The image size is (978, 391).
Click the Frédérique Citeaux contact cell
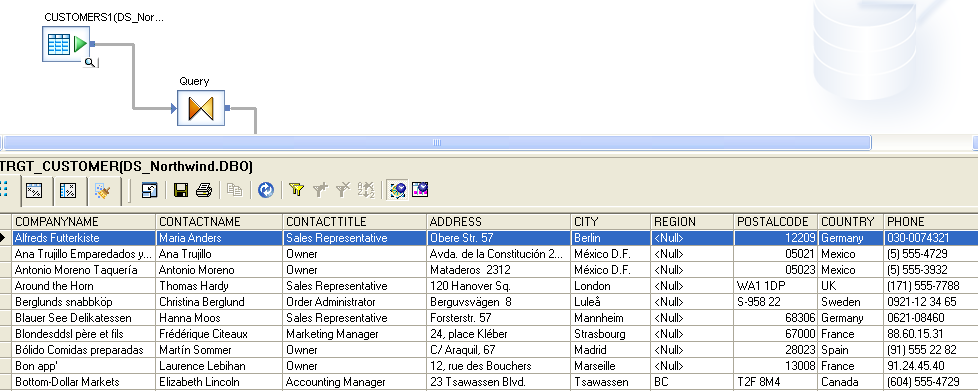[x=220, y=334]
